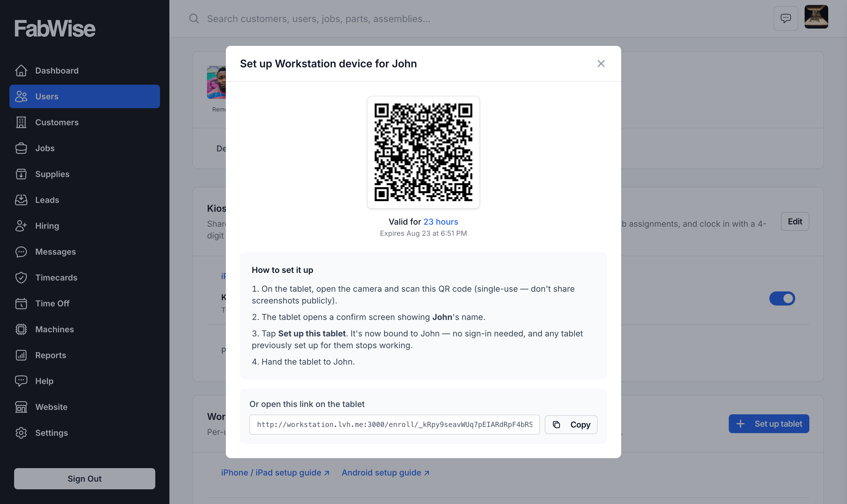Open the chat icon in top bar
Viewport: 847px width, 504px height.
tap(786, 18)
